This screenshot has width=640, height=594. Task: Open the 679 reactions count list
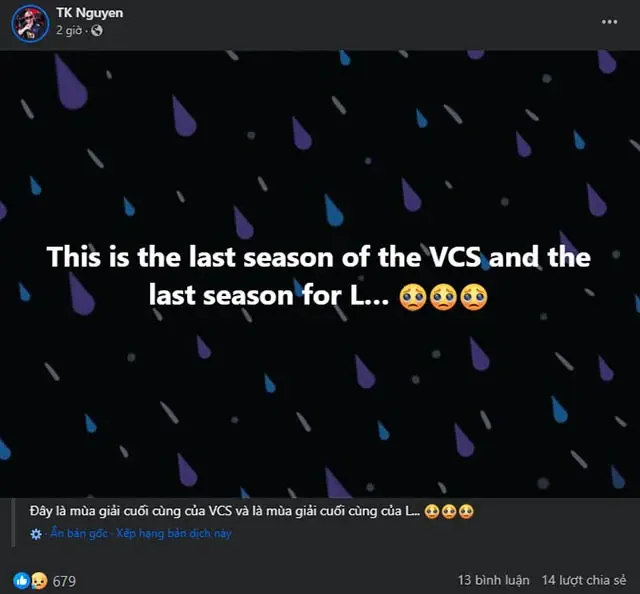pos(64,581)
